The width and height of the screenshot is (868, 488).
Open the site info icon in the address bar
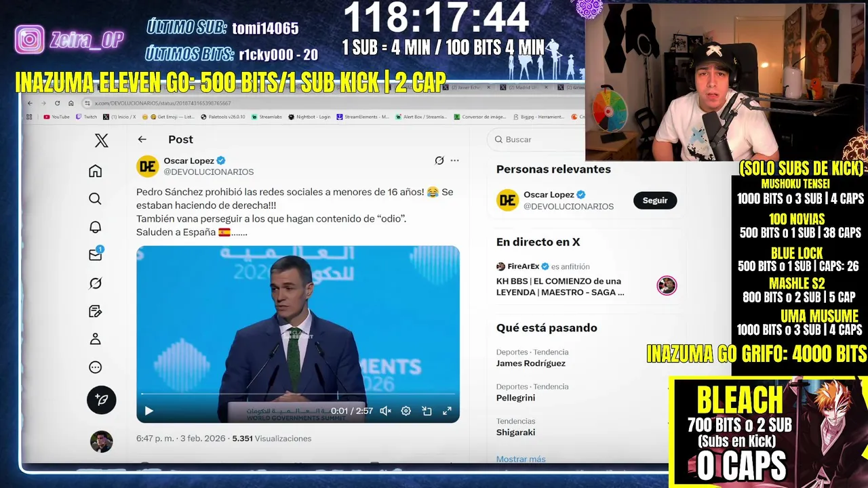coord(87,103)
